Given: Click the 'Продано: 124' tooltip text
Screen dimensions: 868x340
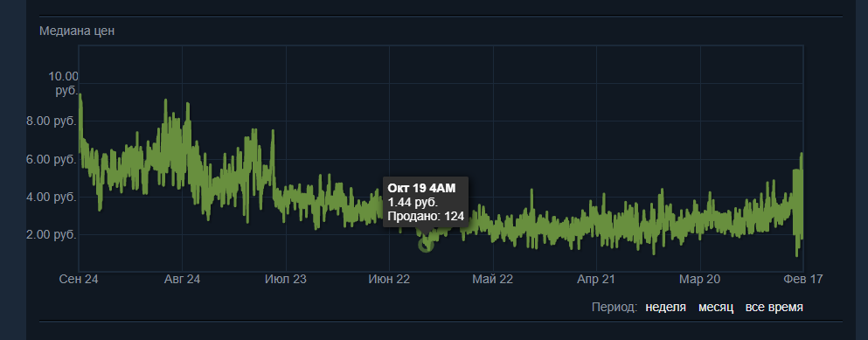Looking at the screenshot, I should (x=426, y=216).
